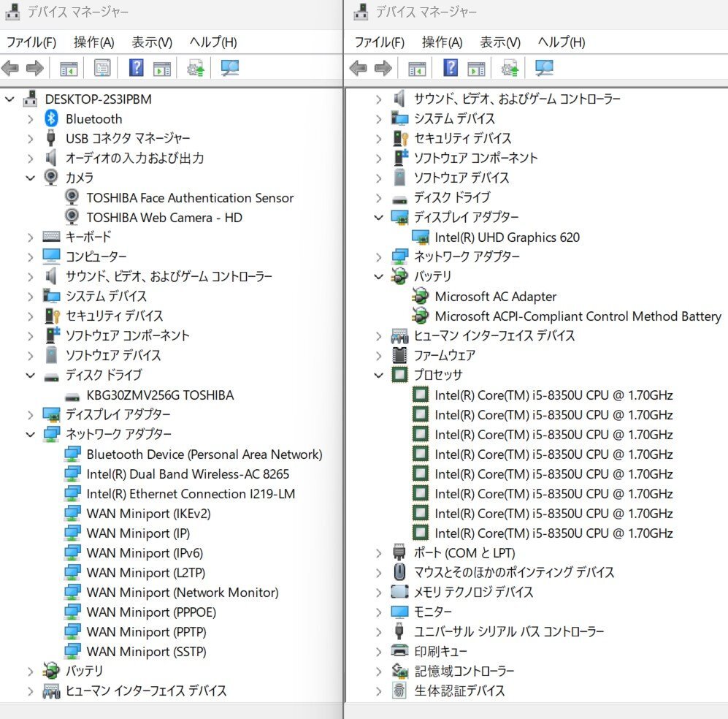Click the プロセッサ category icon
728x719 pixels.
399,374
